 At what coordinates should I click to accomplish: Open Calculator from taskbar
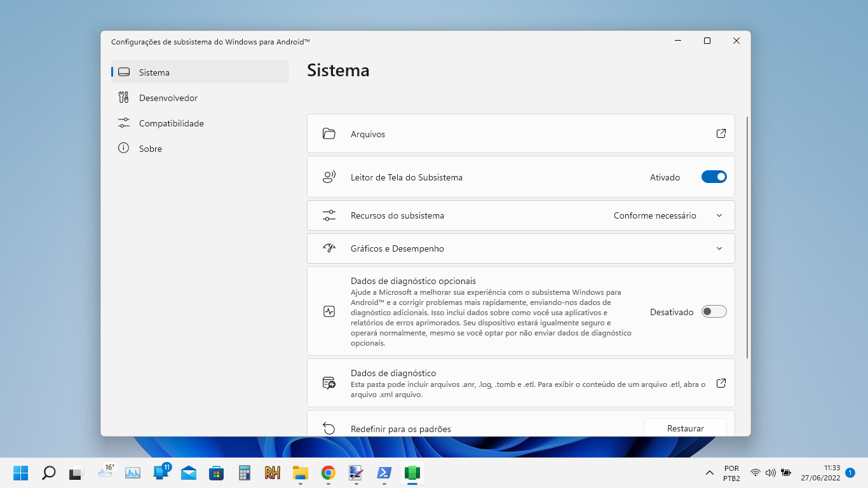(x=245, y=473)
